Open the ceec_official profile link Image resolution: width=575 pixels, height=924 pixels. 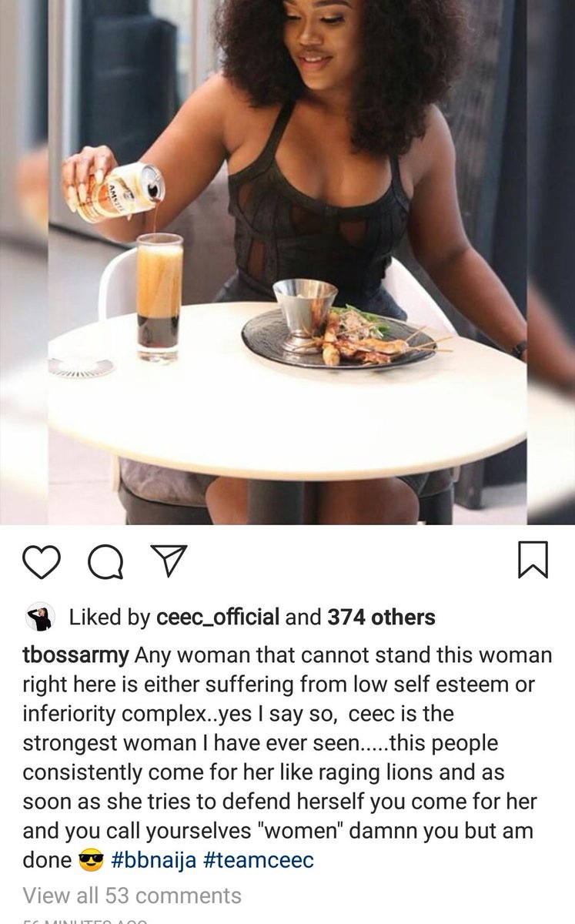(x=218, y=617)
